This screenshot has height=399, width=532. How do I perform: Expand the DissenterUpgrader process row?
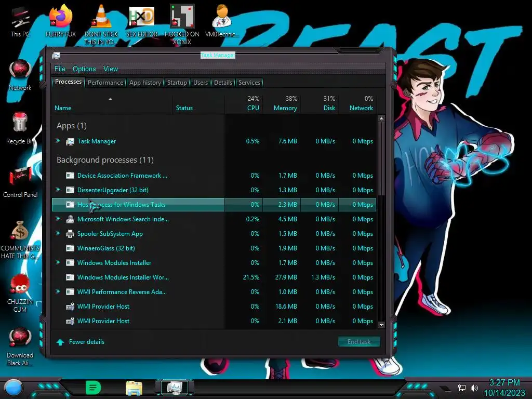tap(58, 190)
